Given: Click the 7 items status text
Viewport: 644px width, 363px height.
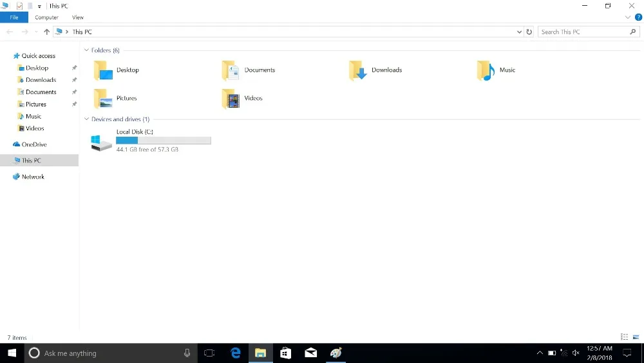Looking at the screenshot, I should [x=17, y=337].
